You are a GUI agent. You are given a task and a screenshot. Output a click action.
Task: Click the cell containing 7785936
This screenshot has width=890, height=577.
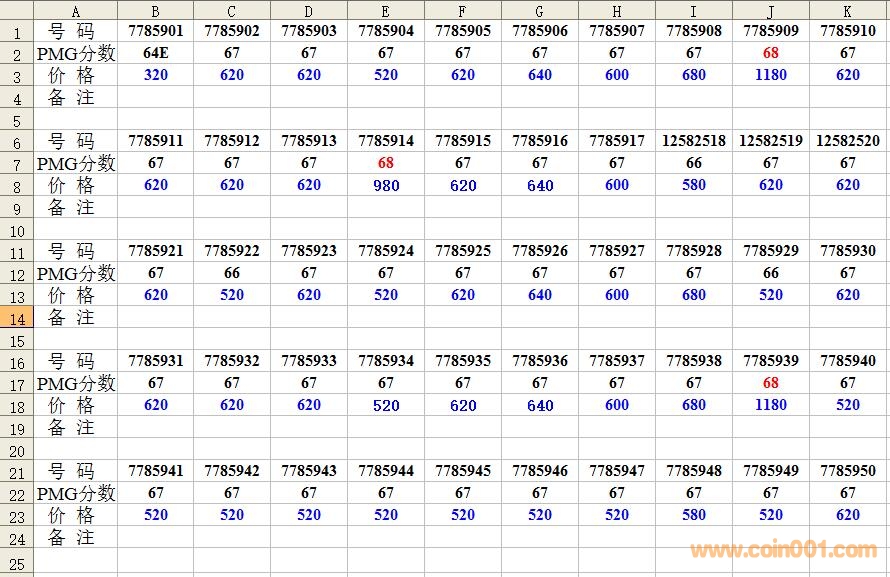[x=540, y=361]
